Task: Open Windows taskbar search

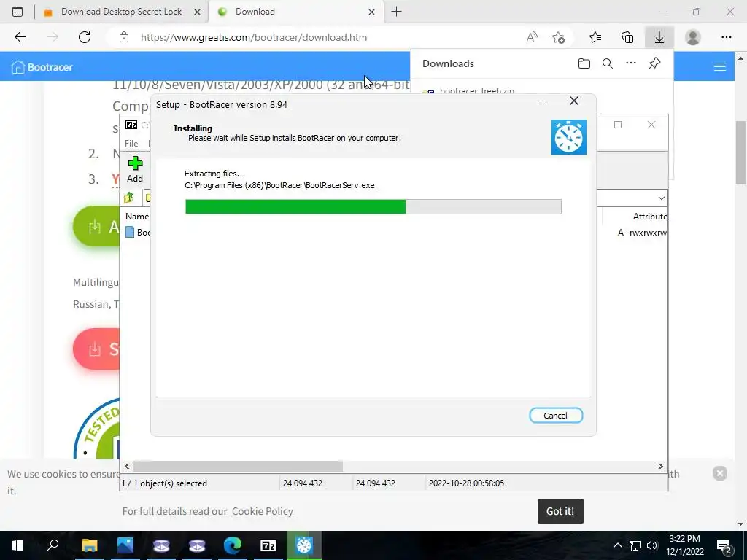Action: (53, 545)
